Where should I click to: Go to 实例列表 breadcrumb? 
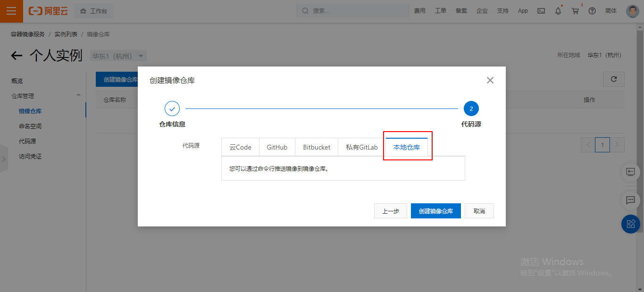point(66,34)
